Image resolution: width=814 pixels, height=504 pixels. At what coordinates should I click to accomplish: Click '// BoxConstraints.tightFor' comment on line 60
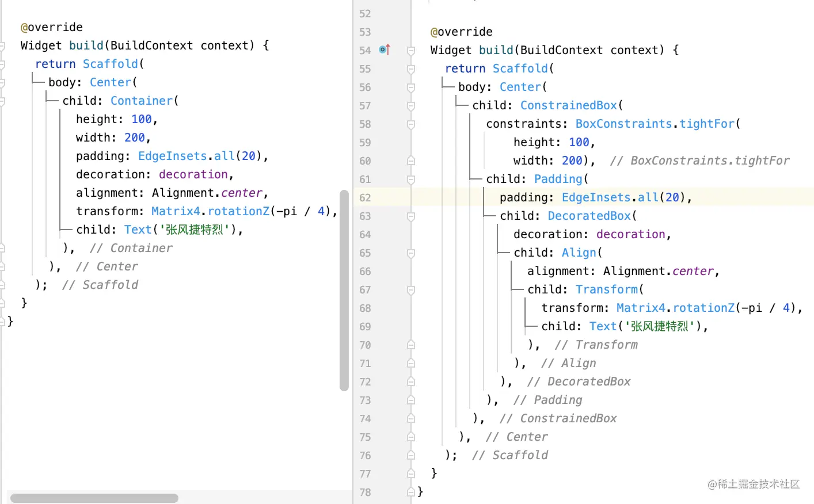pyautogui.click(x=700, y=161)
